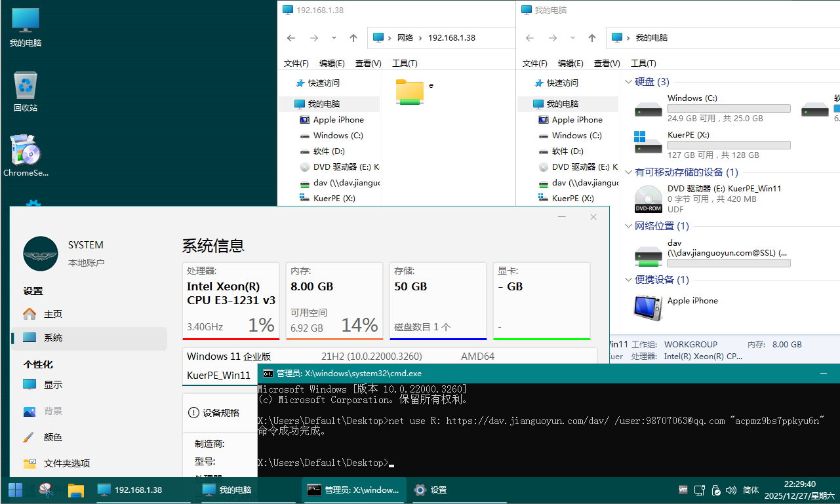Select the shared folder 'e' icon
The image size is (840, 504).
coord(410,92)
